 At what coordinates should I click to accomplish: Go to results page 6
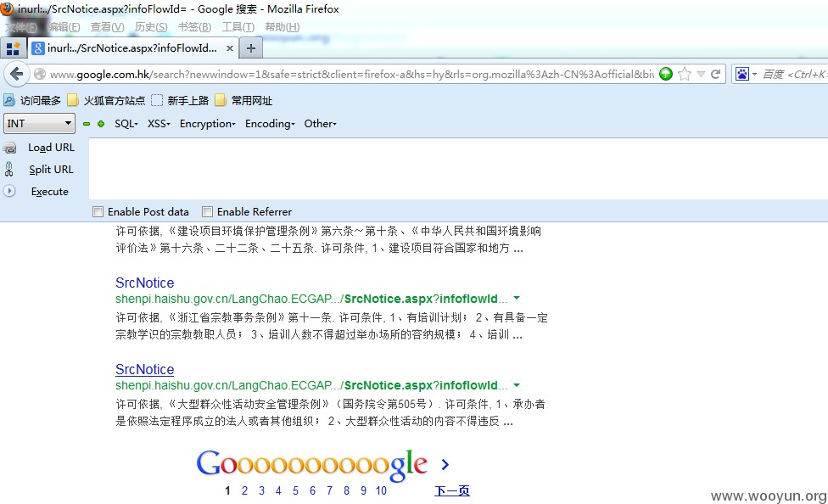[x=312, y=490]
